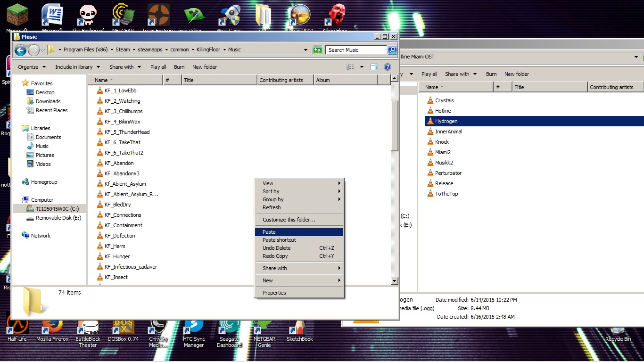The height and width of the screenshot is (362, 644).
Task: Change the view using the views icon
Action: tap(350, 67)
